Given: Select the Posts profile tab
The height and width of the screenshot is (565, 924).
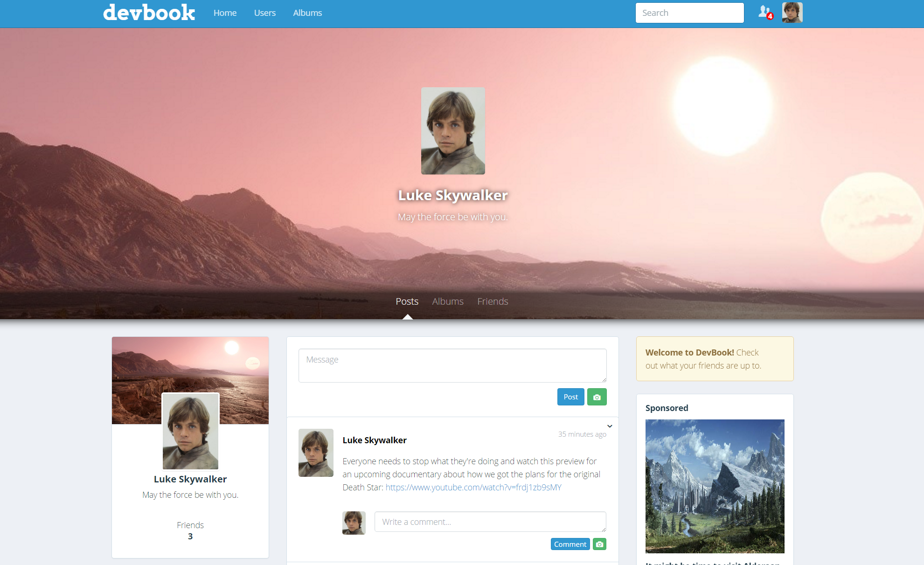Looking at the screenshot, I should pyautogui.click(x=407, y=301).
